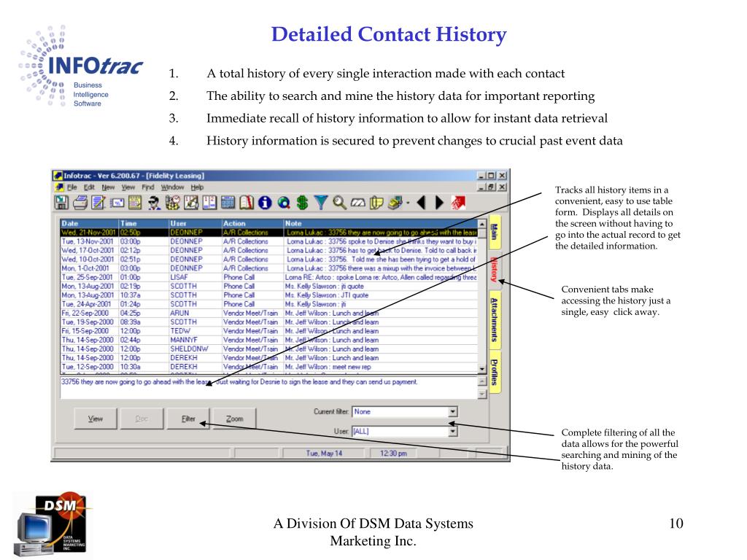747x560 pixels.
Task: Click the yellow notepad toolbar icon
Action: pyautogui.click(x=135, y=203)
